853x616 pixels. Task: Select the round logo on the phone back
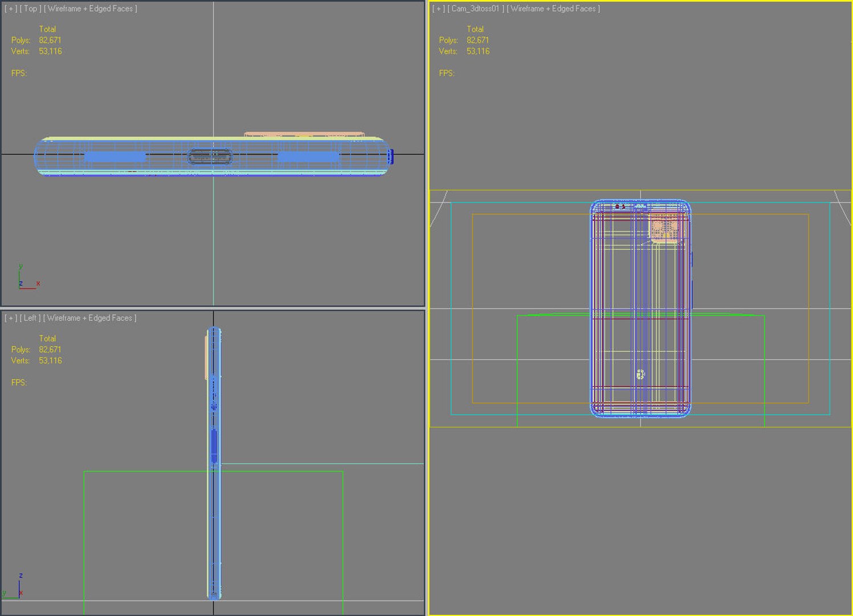(640, 374)
